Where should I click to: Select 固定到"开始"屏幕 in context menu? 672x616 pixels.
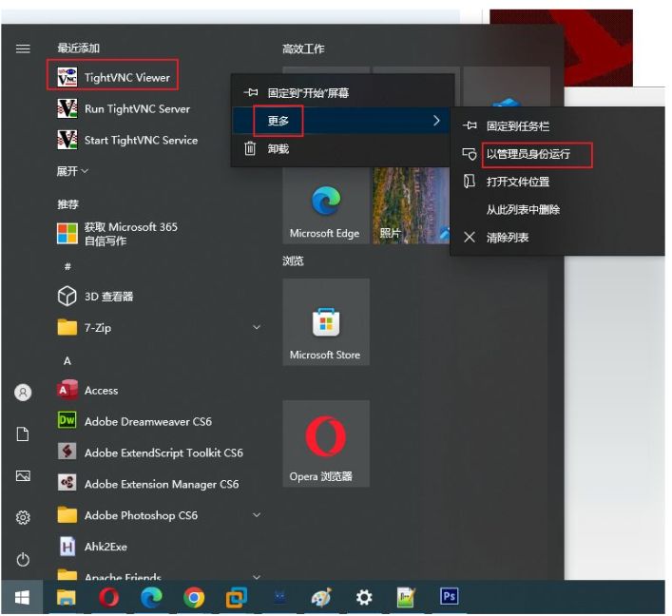343,93
